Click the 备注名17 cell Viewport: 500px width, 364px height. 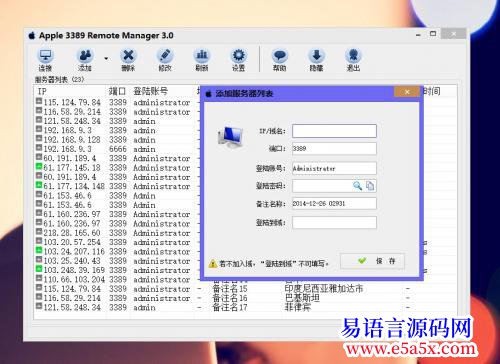[x=230, y=307]
